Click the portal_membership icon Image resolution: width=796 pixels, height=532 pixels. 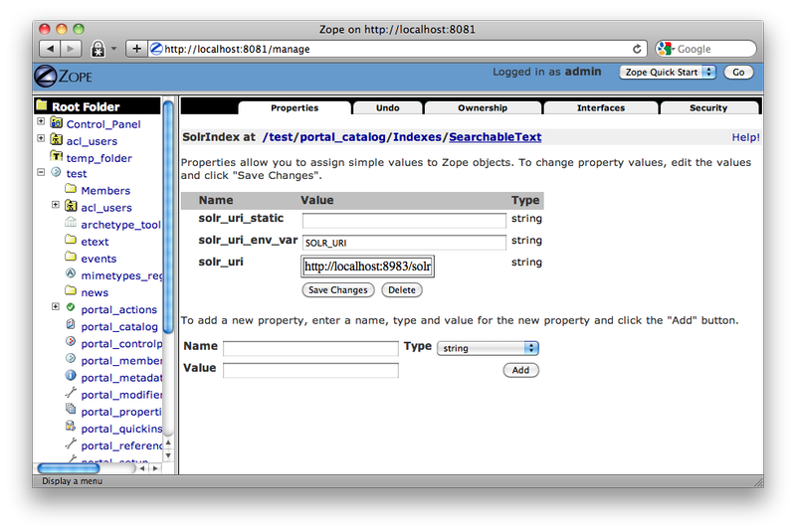click(x=71, y=359)
